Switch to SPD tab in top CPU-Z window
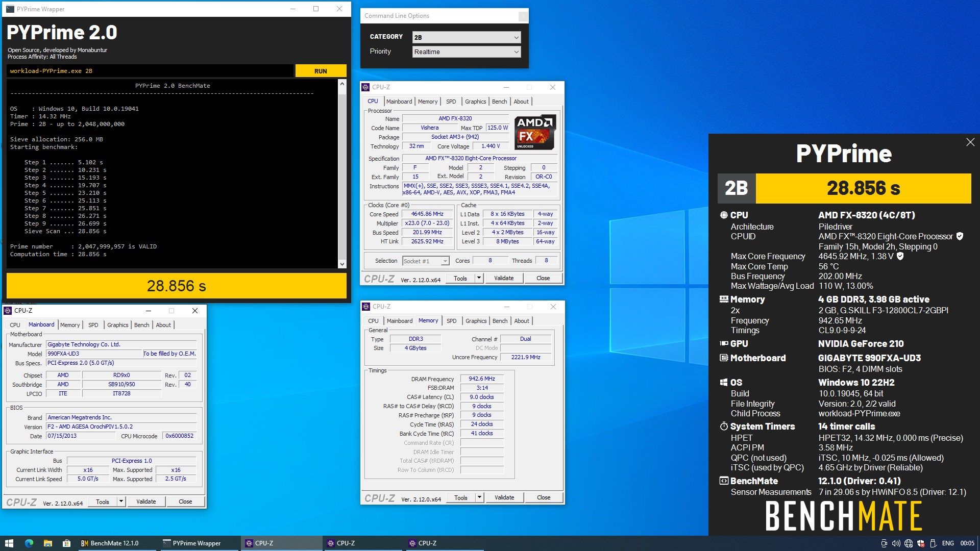This screenshot has width=980, height=551. [451, 102]
